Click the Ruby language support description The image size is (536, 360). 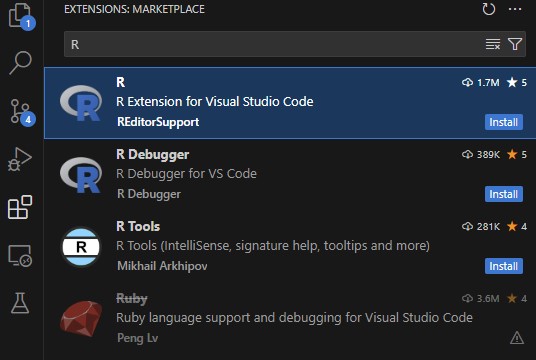(294, 318)
